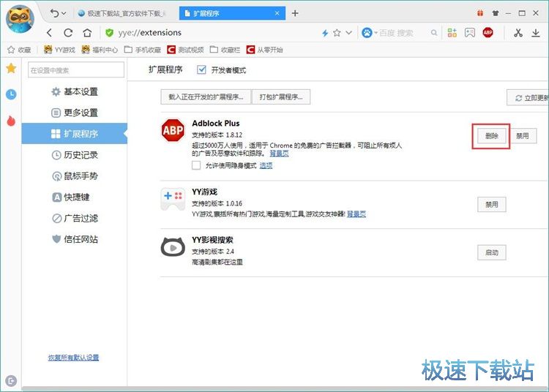
Task: Open the 福利中心 bookmark
Action: [100, 50]
